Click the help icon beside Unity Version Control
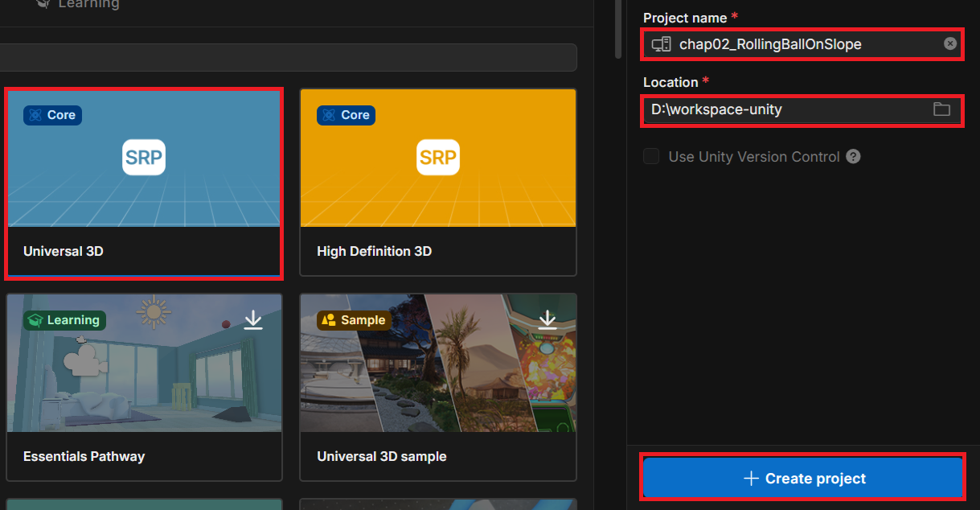 [x=854, y=157]
